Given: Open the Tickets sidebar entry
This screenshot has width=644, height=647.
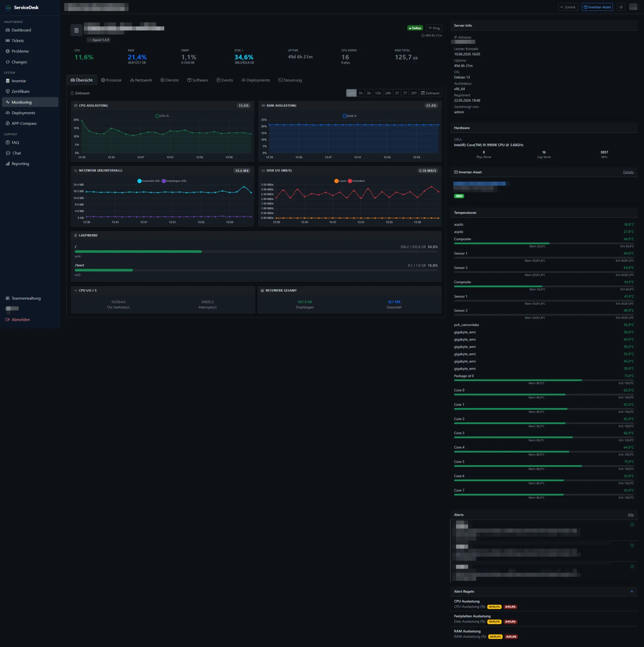Looking at the screenshot, I should 30,41.
